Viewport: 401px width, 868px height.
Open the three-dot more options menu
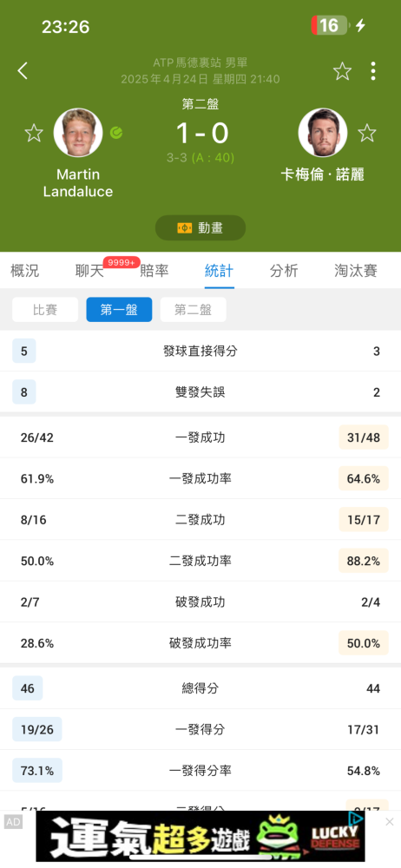[x=372, y=71]
